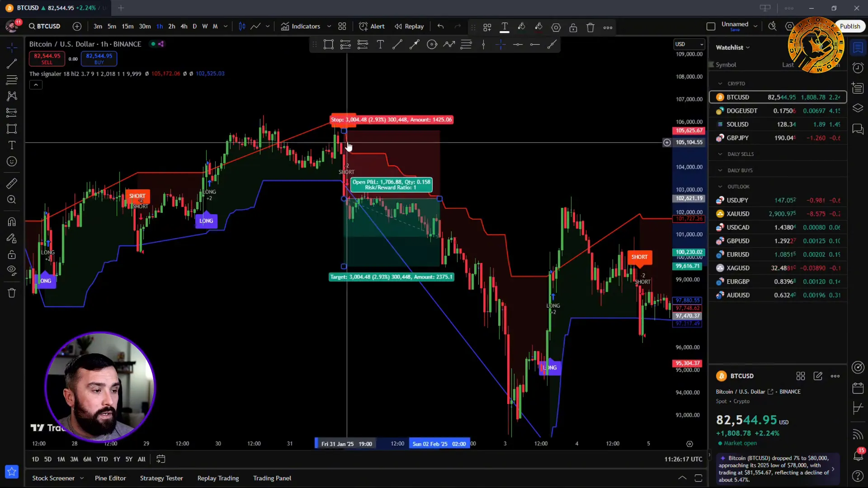Open the chart time axis settings gear

click(x=689, y=444)
